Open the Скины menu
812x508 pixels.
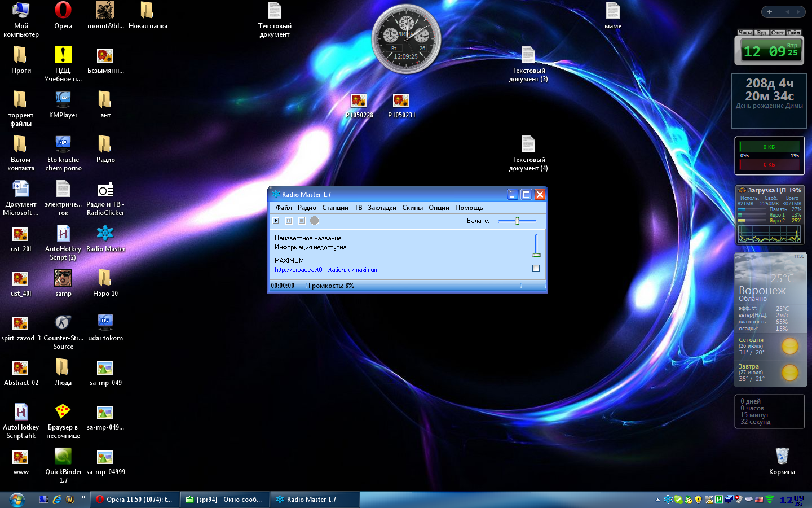pos(413,208)
